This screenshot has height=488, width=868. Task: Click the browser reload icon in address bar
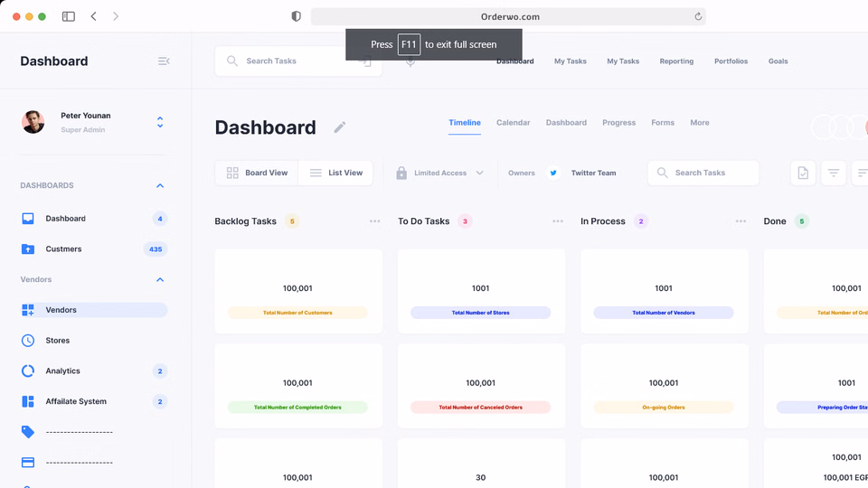coord(698,16)
